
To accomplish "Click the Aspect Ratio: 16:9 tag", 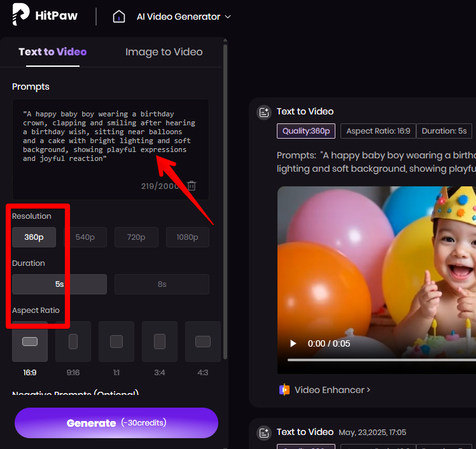I will 378,131.
